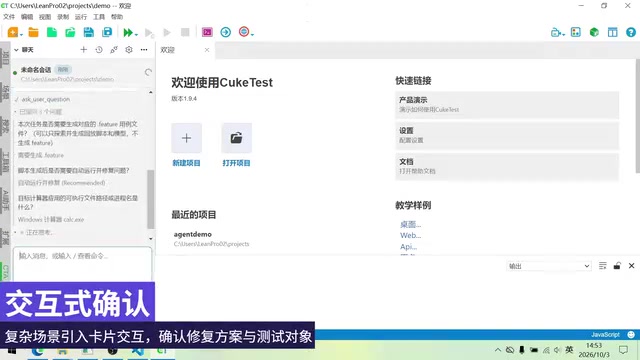Open the 录制 menu
The image size is (640, 360).
[x=63, y=17]
